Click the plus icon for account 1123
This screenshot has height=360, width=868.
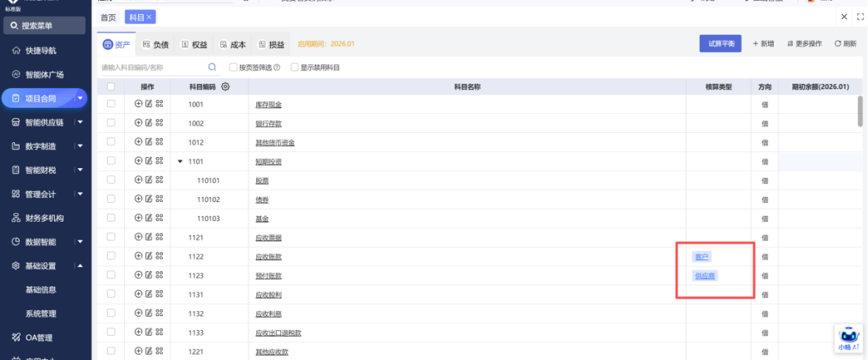(x=138, y=274)
